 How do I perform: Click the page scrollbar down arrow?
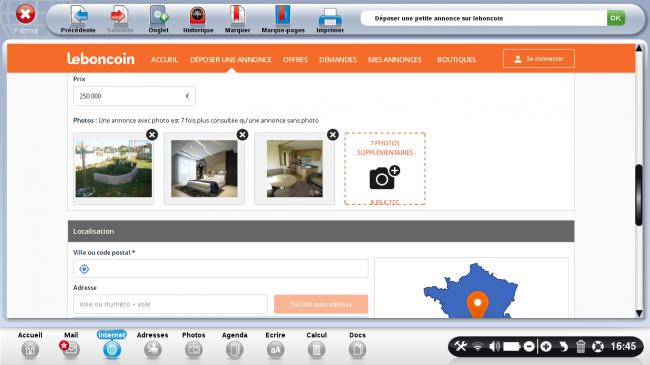pyautogui.click(x=639, y=313)
